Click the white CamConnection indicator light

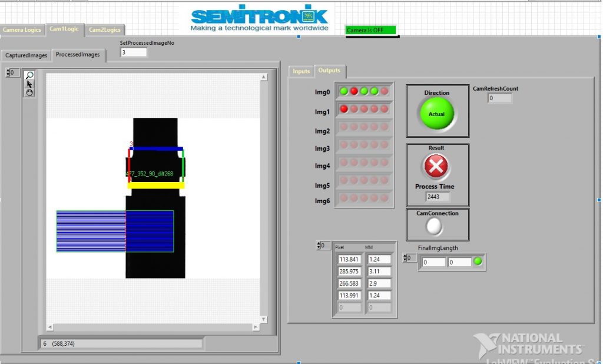click(435, 226)
